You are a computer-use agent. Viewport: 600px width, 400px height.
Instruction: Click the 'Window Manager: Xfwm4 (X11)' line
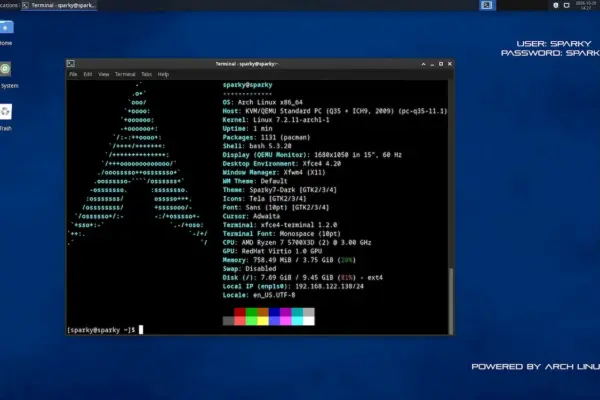coord(274,173)
